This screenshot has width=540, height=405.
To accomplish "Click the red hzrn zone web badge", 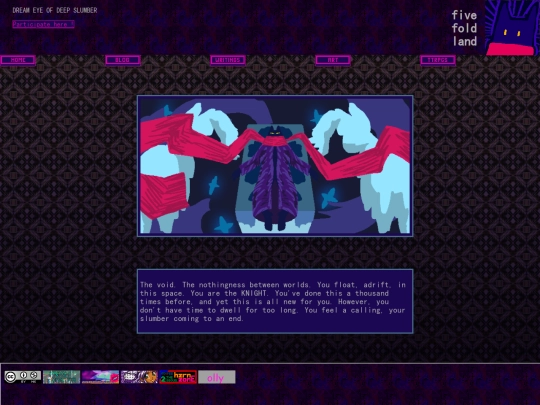I will 178,377.
